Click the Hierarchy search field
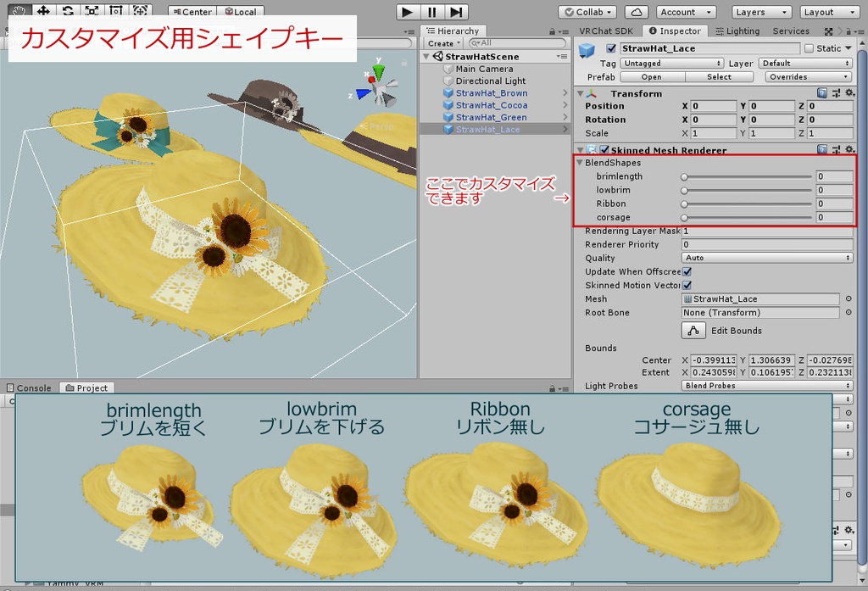The height and width of the screenshot is (591, 868). [x=517, y=43]
